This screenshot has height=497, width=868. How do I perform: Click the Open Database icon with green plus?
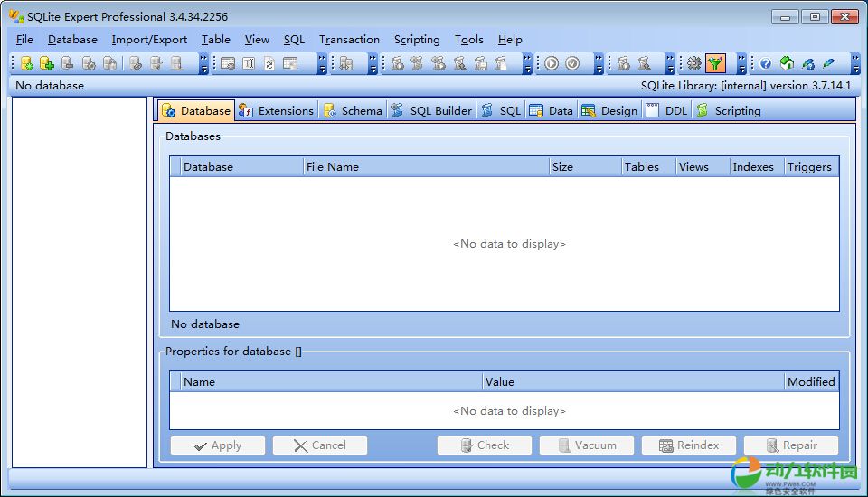[x=47, y=63]
